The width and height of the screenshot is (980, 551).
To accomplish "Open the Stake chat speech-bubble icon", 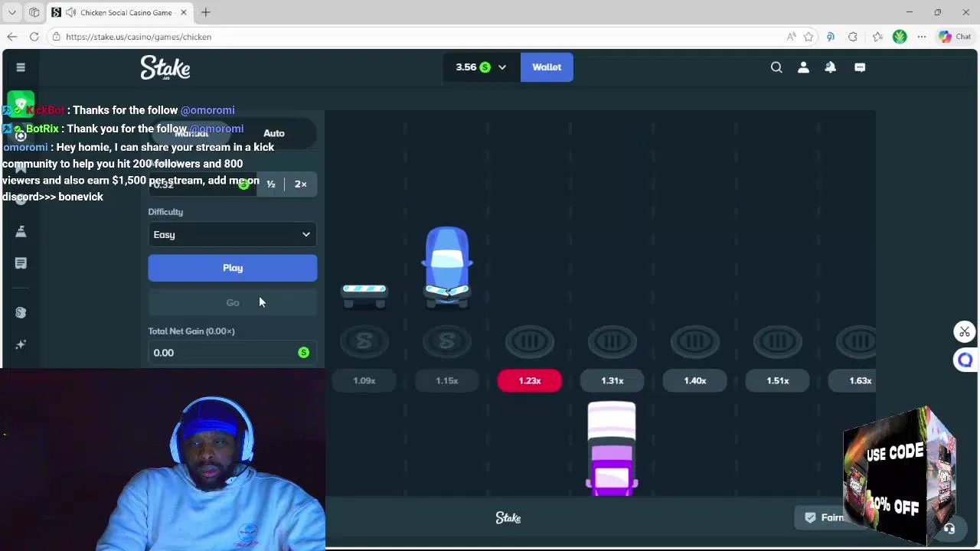I will click(x=860, y=67).
